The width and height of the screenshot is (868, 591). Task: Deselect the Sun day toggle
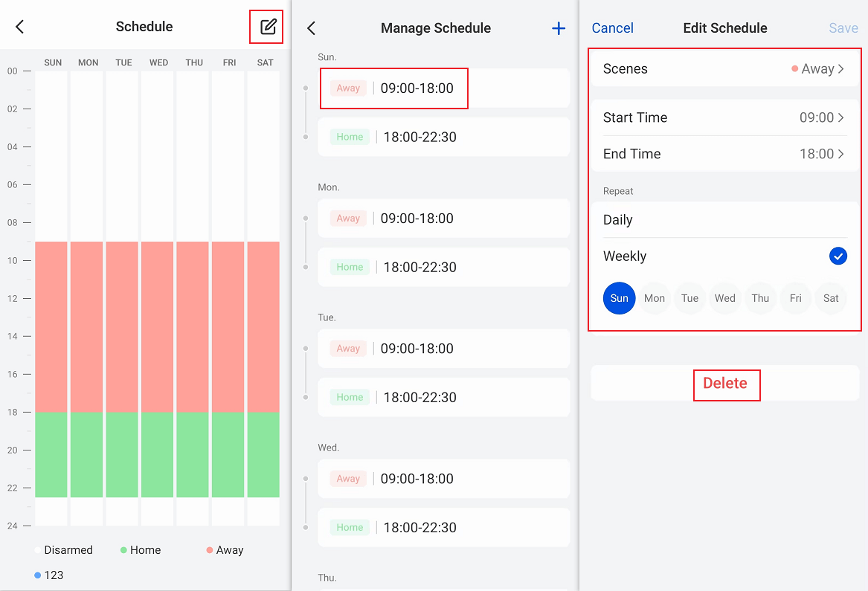619,298
